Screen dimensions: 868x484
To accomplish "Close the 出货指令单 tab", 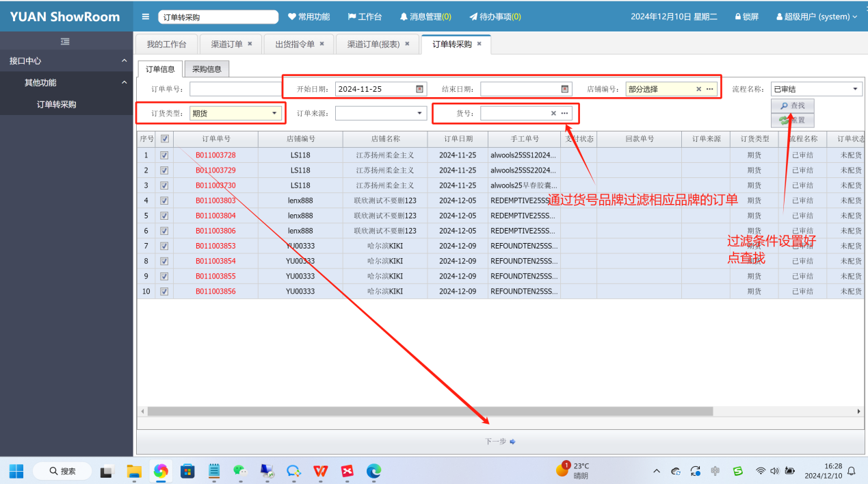I will tap(321, 44).
